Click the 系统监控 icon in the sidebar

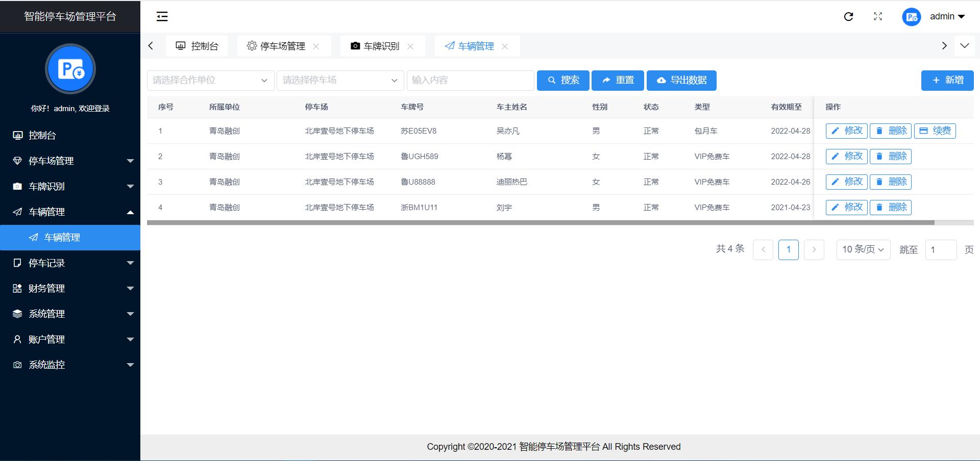pos(17,365)
